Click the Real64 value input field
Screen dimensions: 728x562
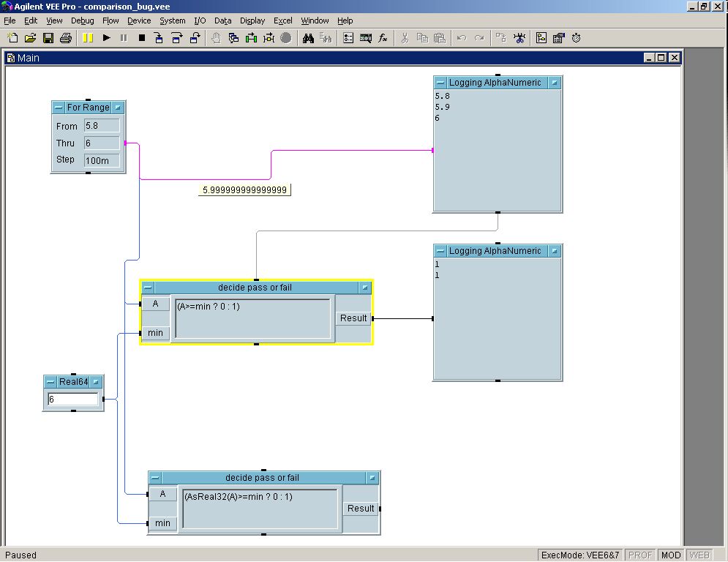coord(72,400)
